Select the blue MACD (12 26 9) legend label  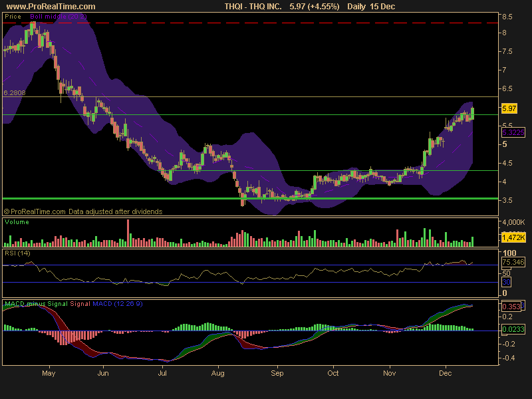[x=118, y=304]
